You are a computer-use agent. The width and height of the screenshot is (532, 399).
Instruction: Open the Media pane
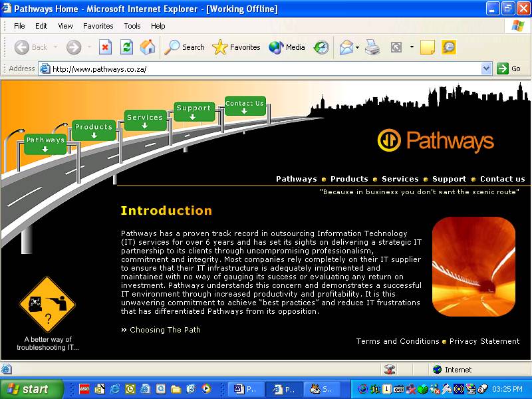click(287, 47)
